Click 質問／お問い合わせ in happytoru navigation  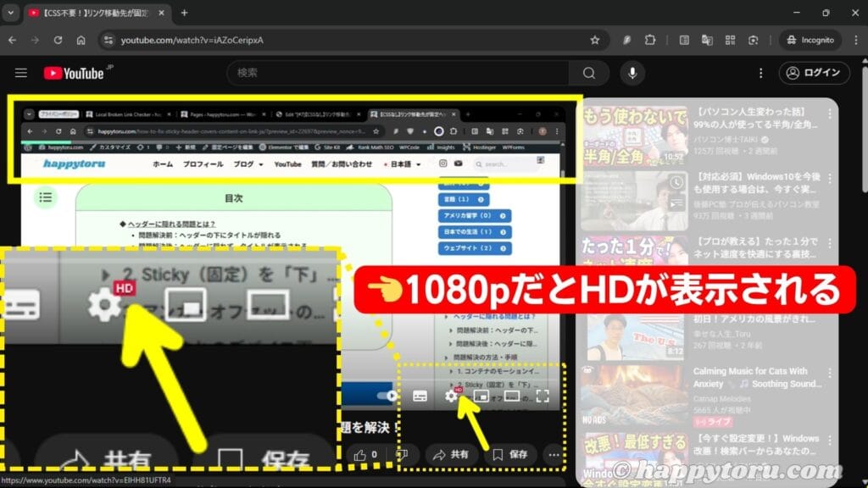pos(341,164)
